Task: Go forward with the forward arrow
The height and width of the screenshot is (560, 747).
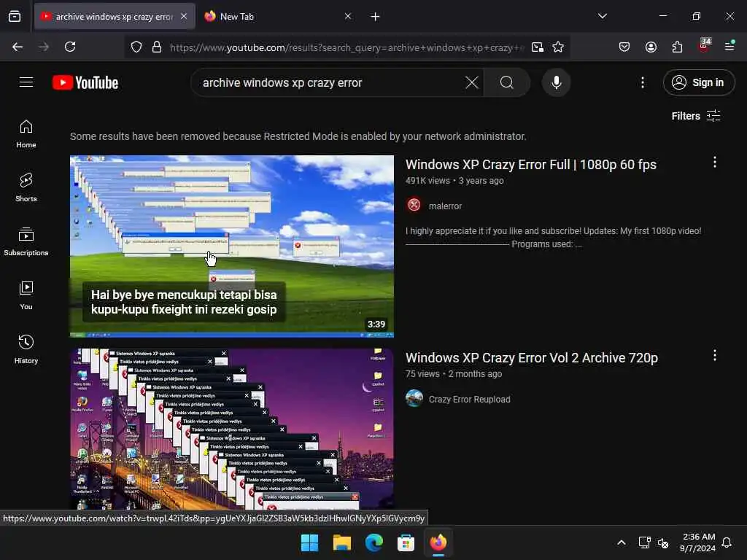Action: point(44,47)
